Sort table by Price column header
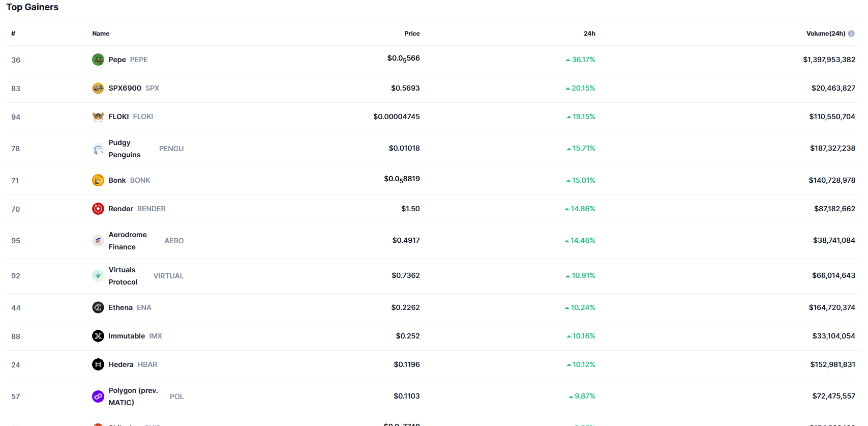868x426 pixels. pyautogui.click(x=412, y=34)
